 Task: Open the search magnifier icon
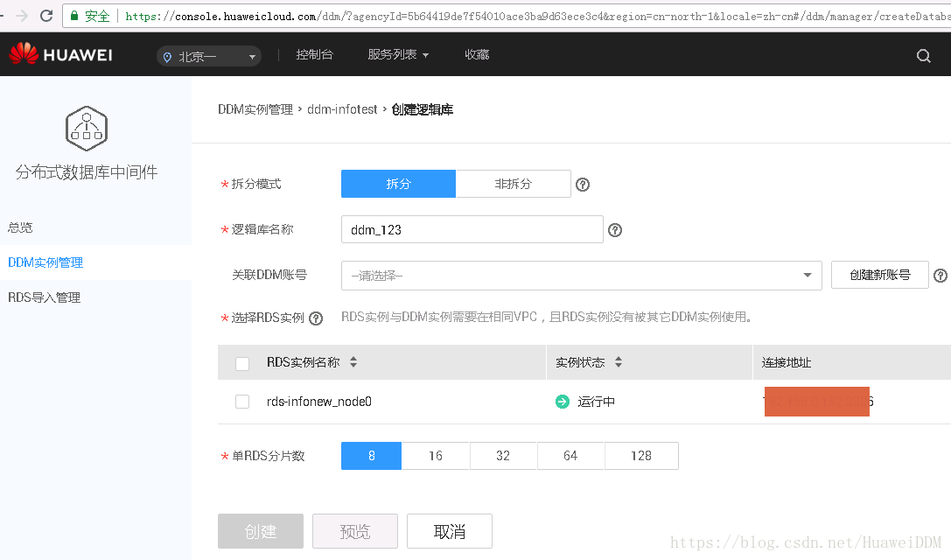click(923, 56)
